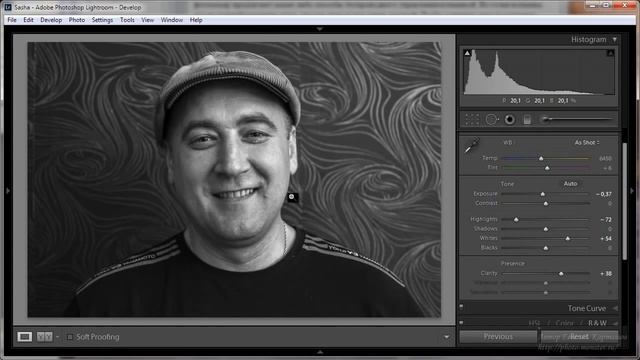The height and width of the screenshot is (360, 640).
Task: Click the Clarity slider handle
Action: (561, 273)
